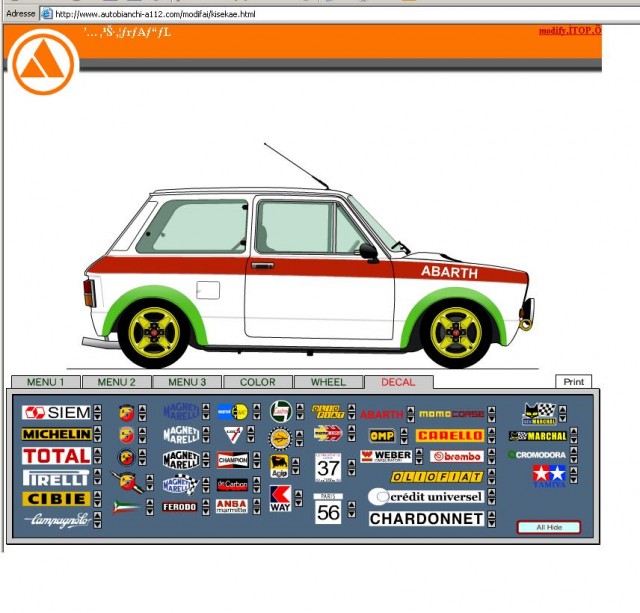Add the Paris 56 number decal
The width and height of the screenshot is (640, 613).
click(328, 509)
